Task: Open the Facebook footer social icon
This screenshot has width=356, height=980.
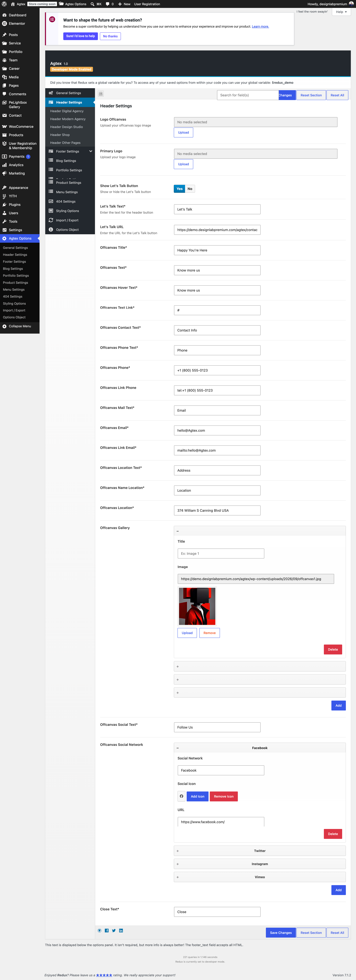Action: click(x=107, y=931)
